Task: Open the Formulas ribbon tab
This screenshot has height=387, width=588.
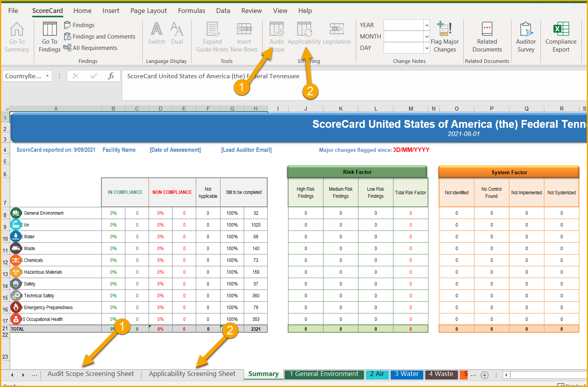Action: (191, 11)
